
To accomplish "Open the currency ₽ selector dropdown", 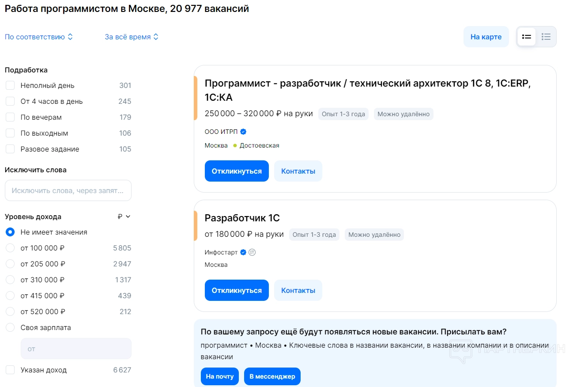I will pyautogui.click(x=124, y=216).
